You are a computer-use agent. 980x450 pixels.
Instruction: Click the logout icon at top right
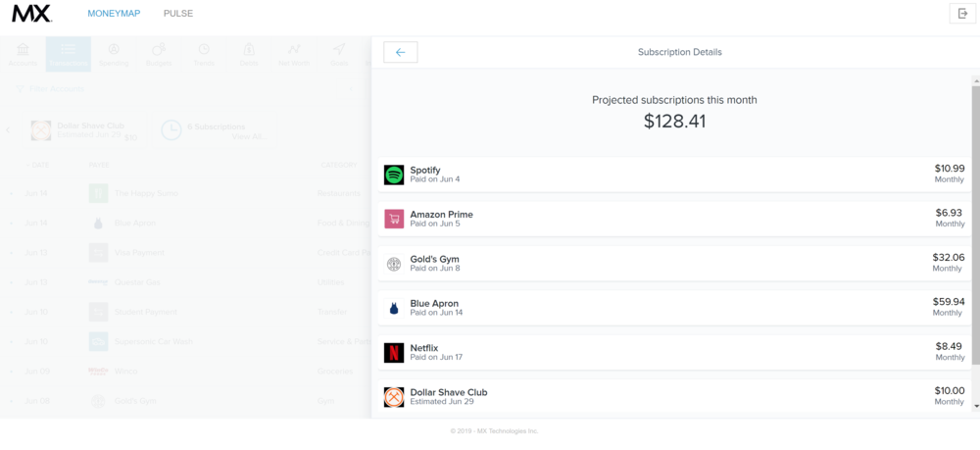962,13
